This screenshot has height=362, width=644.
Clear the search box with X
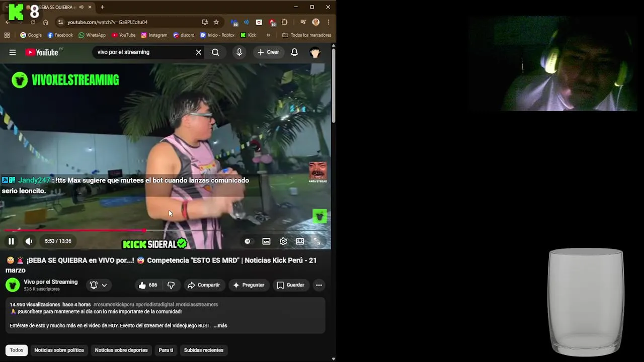[199, 52]
